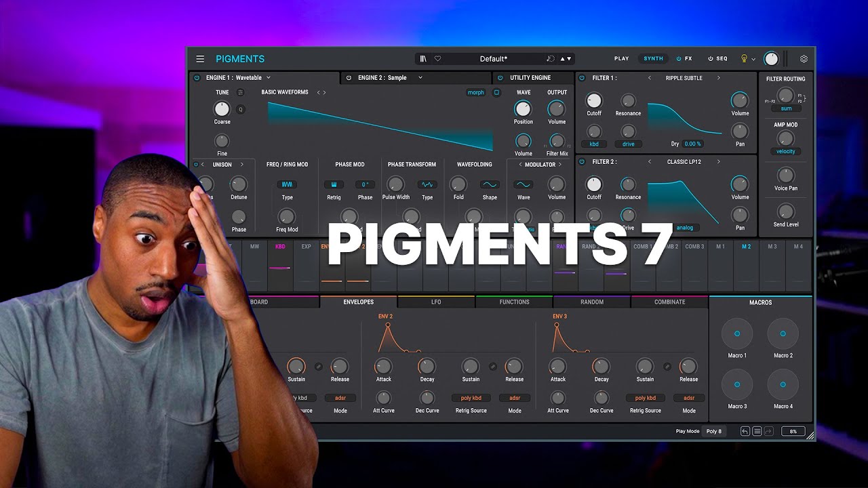
Task: Open the RANDOM tab
Action: point(592,302)
